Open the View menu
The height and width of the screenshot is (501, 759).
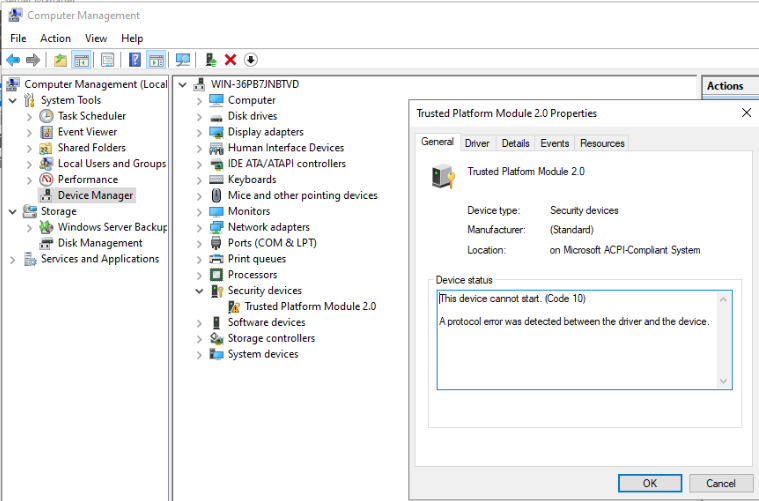[96, 38]
